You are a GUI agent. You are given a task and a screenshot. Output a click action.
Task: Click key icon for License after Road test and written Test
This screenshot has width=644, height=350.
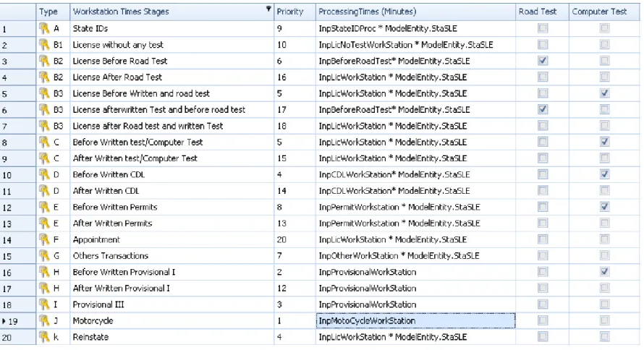click(x=44, y=126)
